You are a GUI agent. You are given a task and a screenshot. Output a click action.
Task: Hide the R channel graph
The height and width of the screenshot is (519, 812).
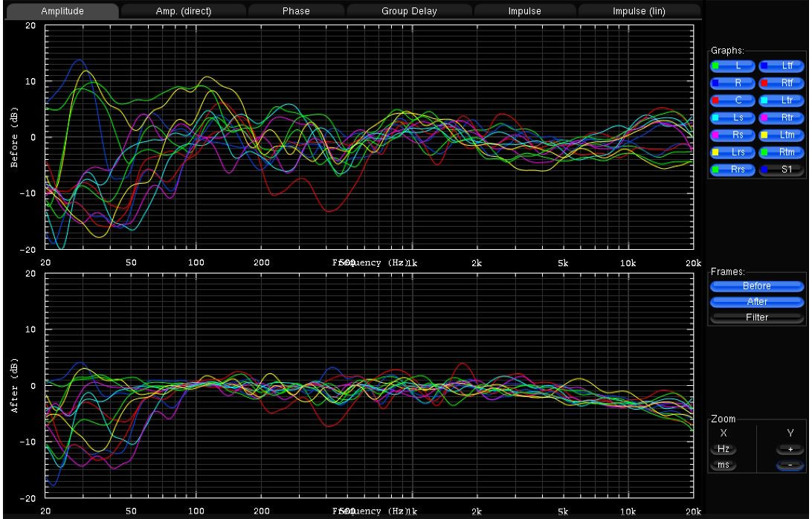[x=732, y=83]
